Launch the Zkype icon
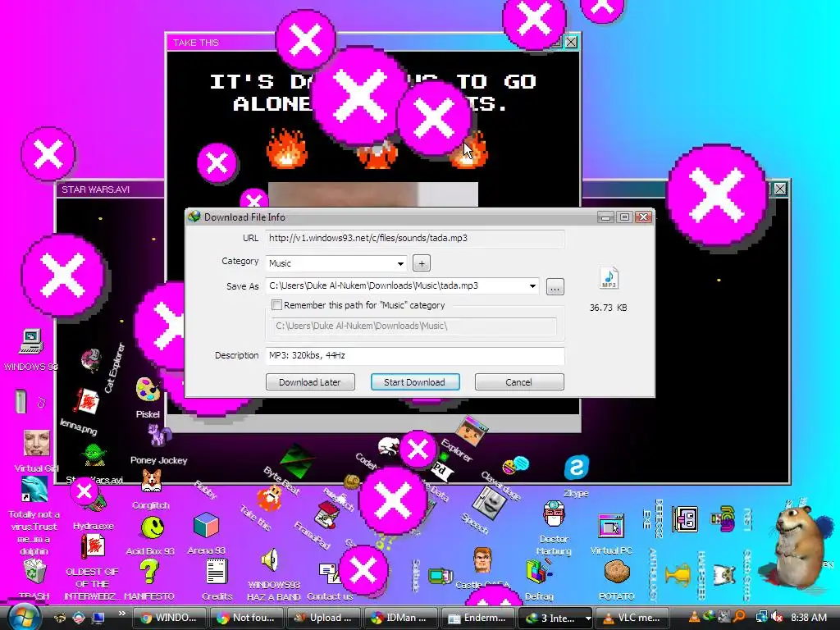 pyautogui.click(x=577, y=467)
